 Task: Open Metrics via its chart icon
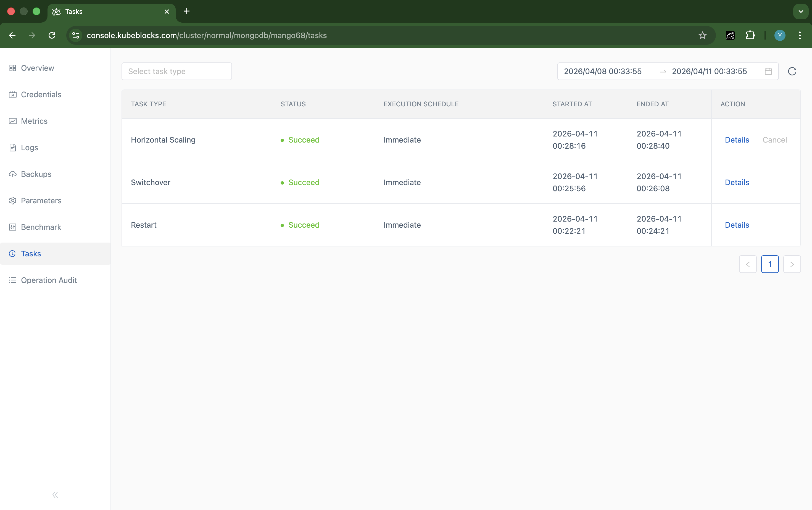[13, 121]
